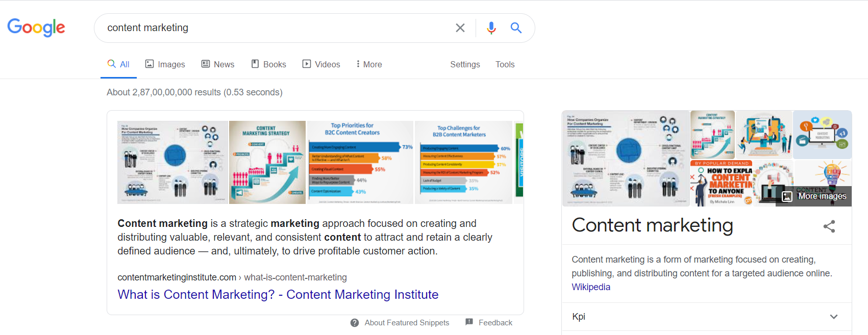The image size is (868, 335).
Task: Click the results count text
Action: [x=194, y=92]
